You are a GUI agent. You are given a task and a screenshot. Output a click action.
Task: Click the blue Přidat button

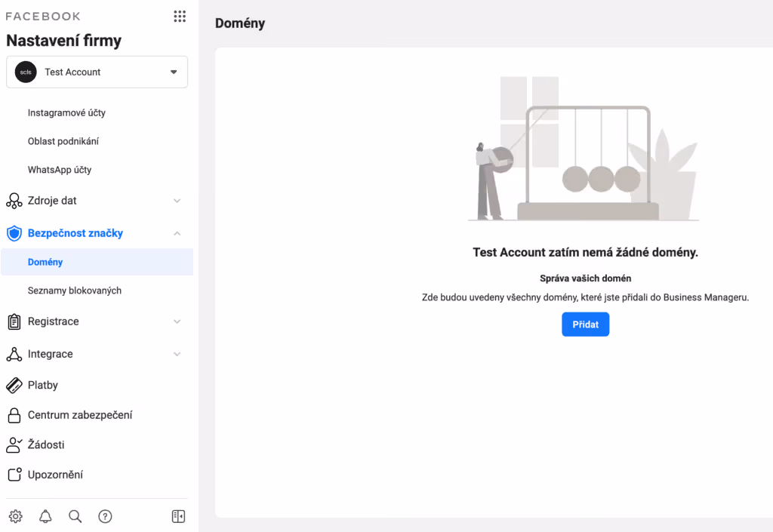[x=585, y=324]
